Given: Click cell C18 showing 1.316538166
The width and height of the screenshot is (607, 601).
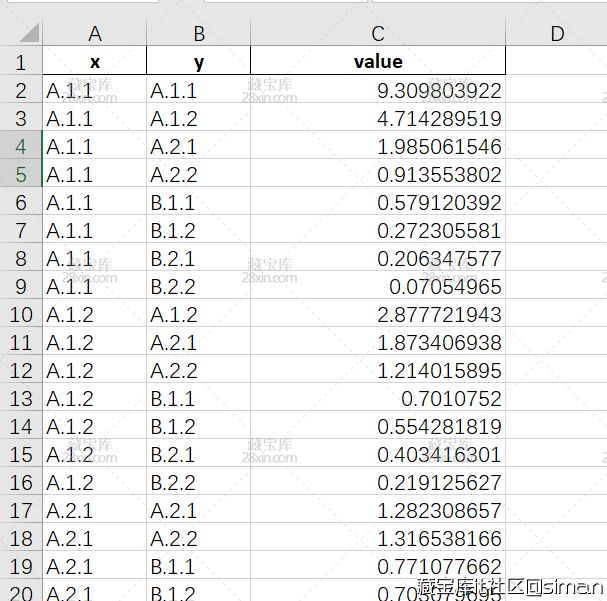Looking at the screenshot, I should click(378, 539).
